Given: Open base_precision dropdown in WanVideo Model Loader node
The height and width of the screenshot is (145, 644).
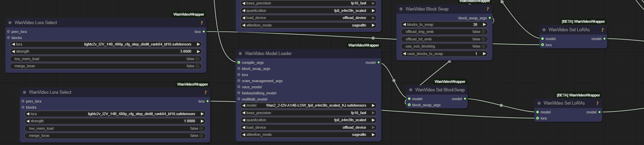Looking at the screenshot, I should 309,113.
